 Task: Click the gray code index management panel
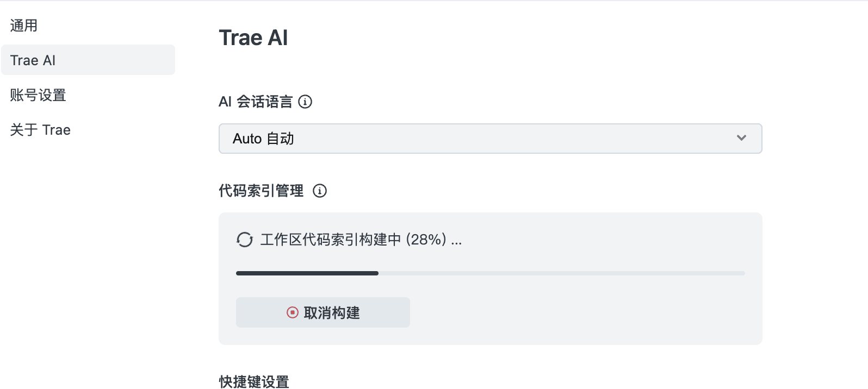(490, 279)
